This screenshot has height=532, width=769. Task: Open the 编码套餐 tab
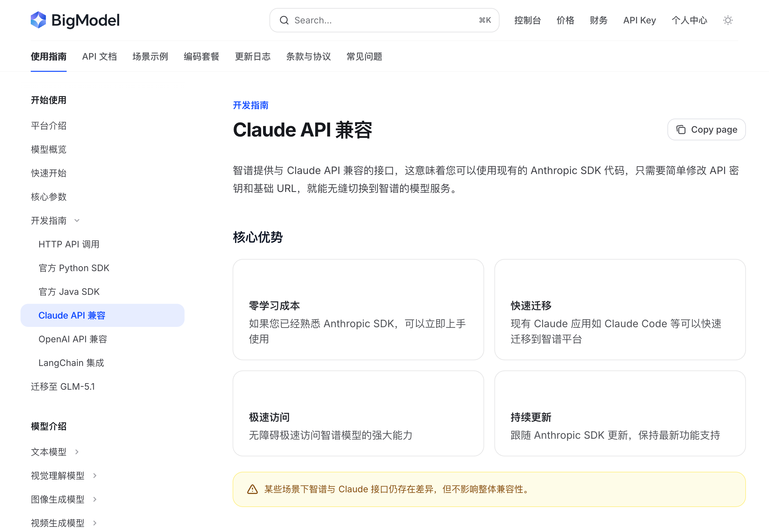tap(202, 56)
